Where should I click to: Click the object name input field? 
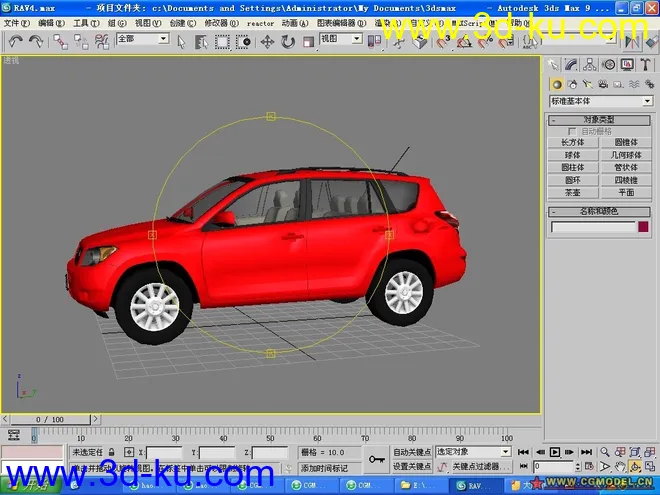point(593,227)
